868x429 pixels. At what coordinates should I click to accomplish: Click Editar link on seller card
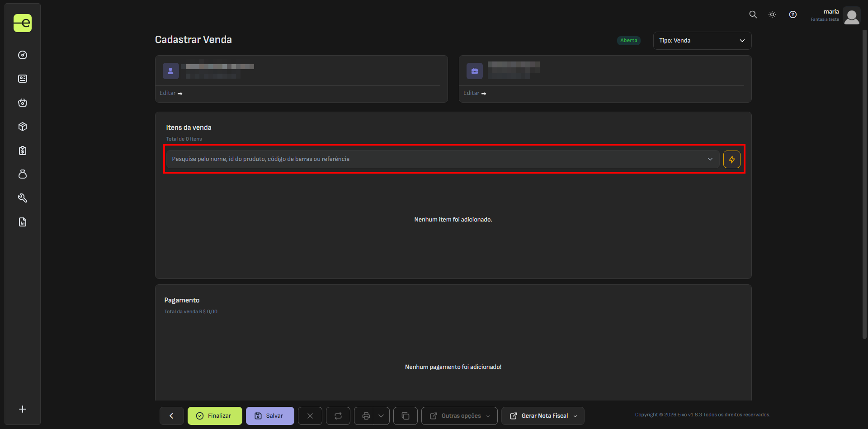[475, 93]
